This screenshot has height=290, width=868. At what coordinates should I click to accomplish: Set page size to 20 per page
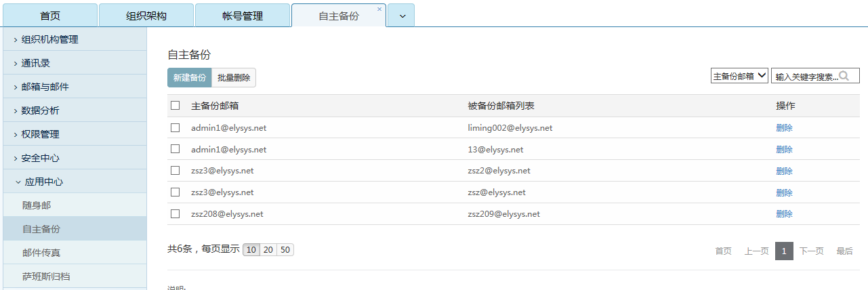coord(268,250)
